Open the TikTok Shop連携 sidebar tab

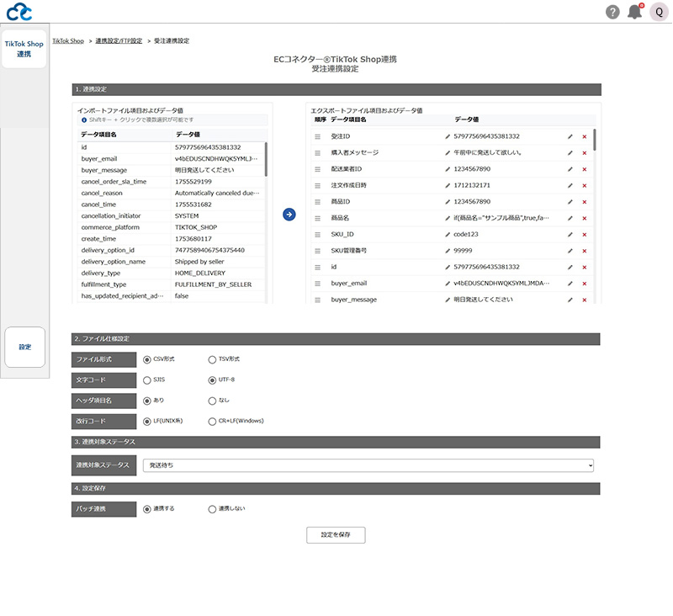24,49
